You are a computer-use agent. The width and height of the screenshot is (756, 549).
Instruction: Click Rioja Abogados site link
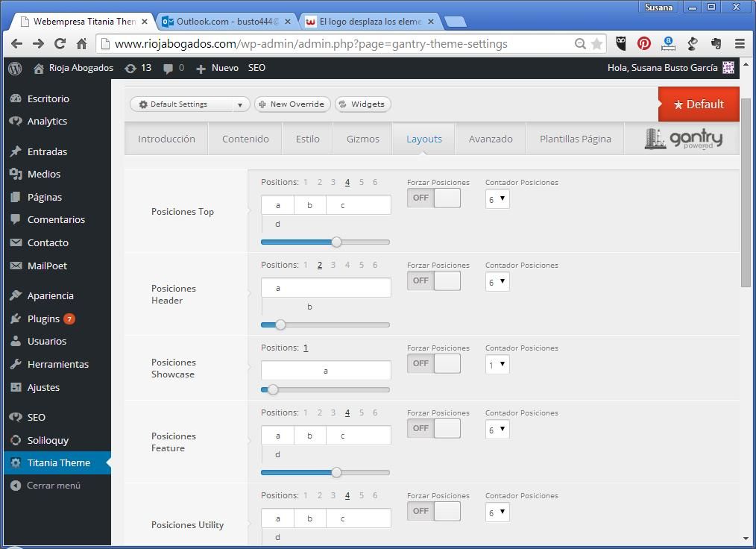point(74,68)
